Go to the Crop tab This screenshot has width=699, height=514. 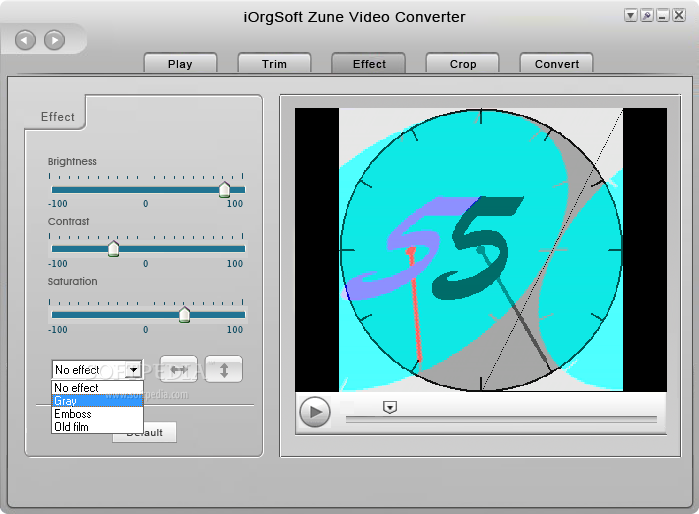tap(463, 63)
